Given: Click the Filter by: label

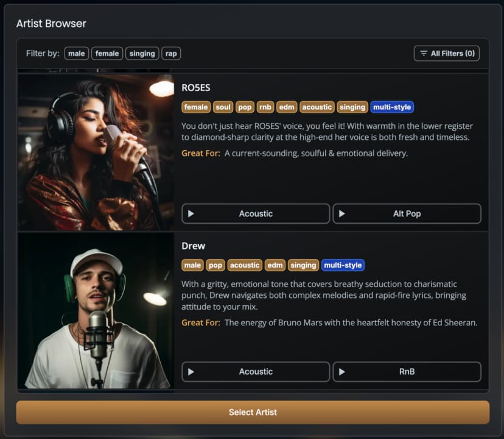Looking at the screenshot, I should (x=43, y=54).
